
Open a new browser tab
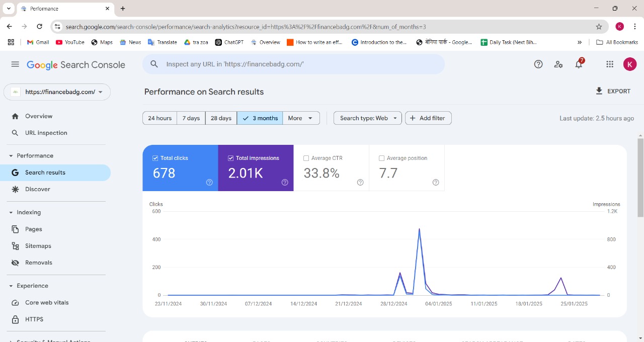(123, 9)
